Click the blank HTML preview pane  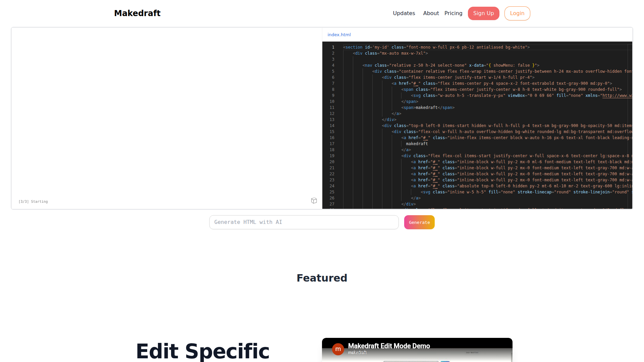pos(167,114)
